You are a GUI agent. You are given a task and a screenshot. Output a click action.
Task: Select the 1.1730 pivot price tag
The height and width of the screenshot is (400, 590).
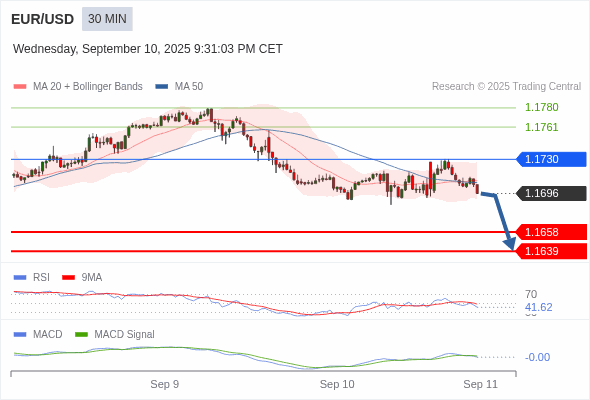click(x=551, y=159)
